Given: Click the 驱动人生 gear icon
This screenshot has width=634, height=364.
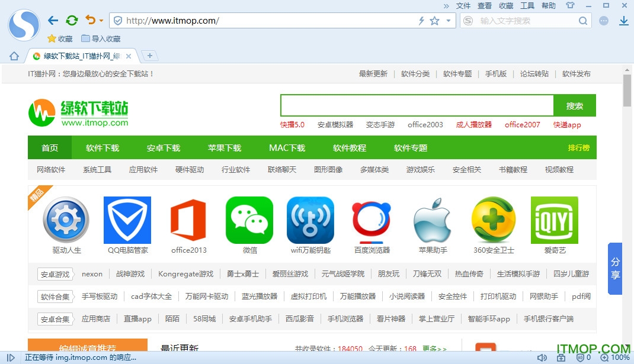Looking at the screenshot, I should coord(66,220).
